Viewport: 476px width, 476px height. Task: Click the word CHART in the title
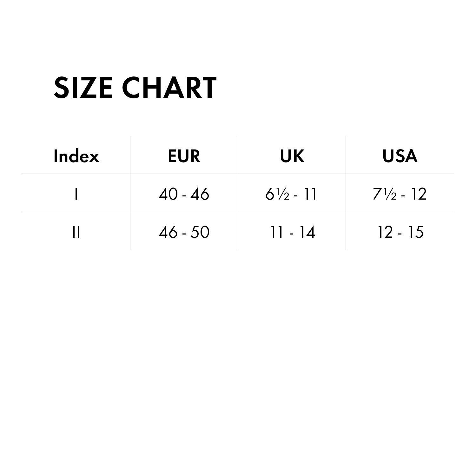tap(169, 87)
